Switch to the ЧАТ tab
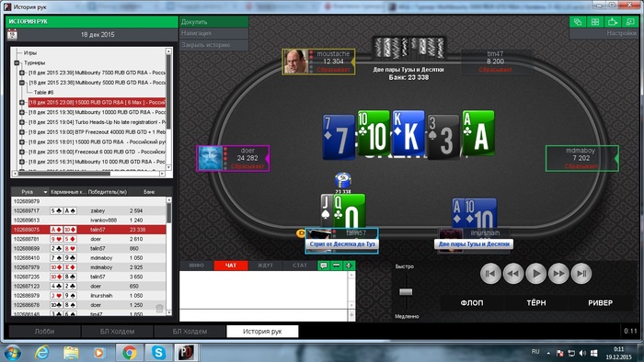The height and width of the screenshot is (362, 644). point(231,266)
